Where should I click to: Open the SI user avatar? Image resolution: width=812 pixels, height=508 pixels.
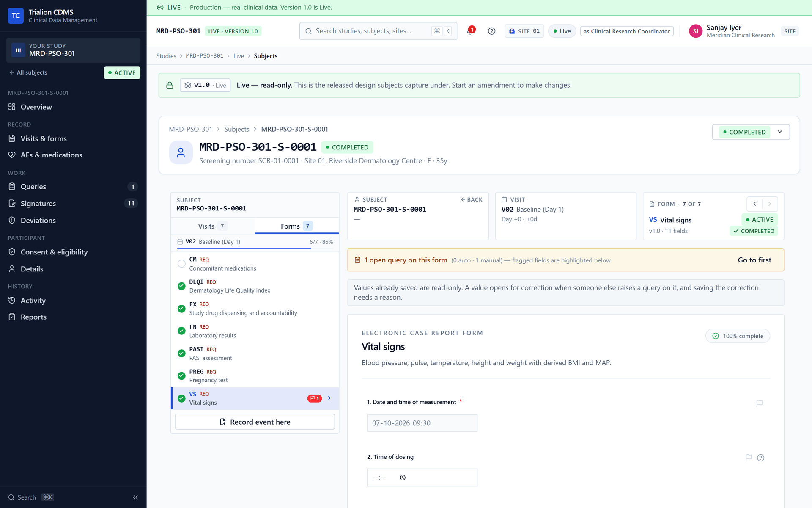point(695,31)
